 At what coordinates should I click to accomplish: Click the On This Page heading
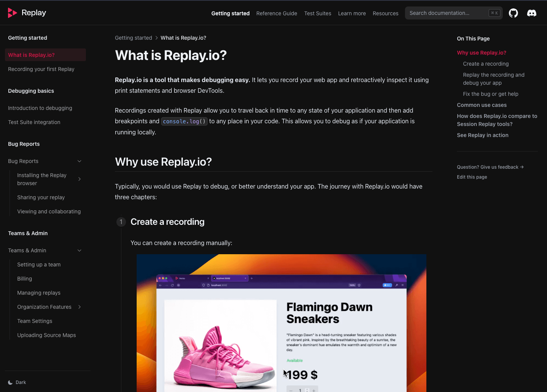coord(473,39)
